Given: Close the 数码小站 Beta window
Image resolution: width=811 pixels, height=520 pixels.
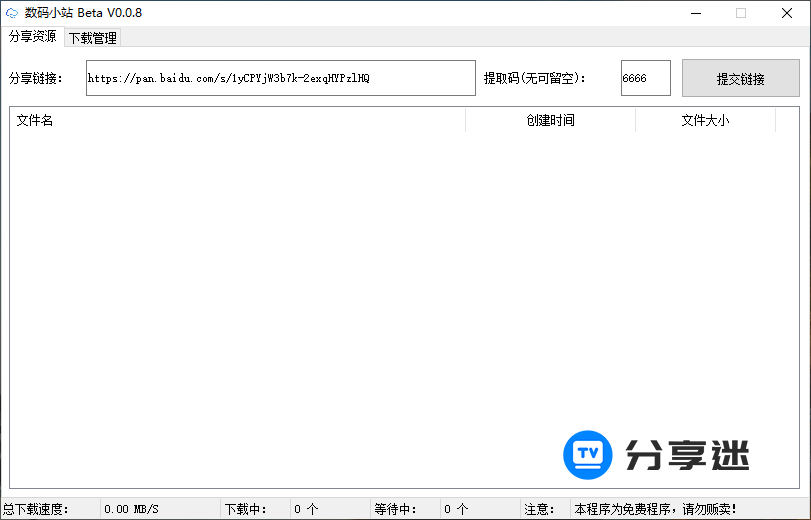Looking at the screenshot, I should 787,13.
